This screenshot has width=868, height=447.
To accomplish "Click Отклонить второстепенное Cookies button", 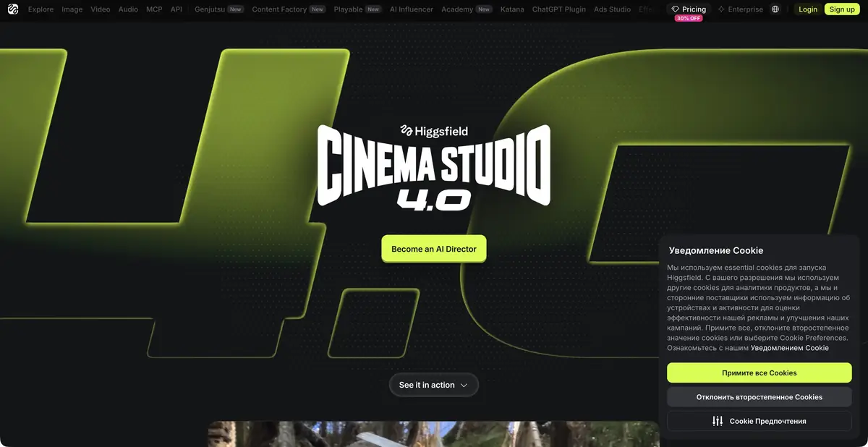I will [759, 397].
